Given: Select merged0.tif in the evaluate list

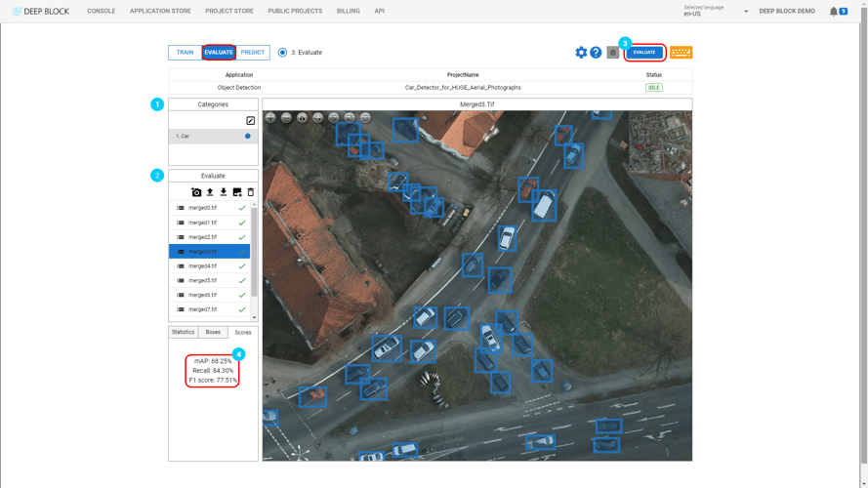Looking at the screenshot, I should (209, 208).
